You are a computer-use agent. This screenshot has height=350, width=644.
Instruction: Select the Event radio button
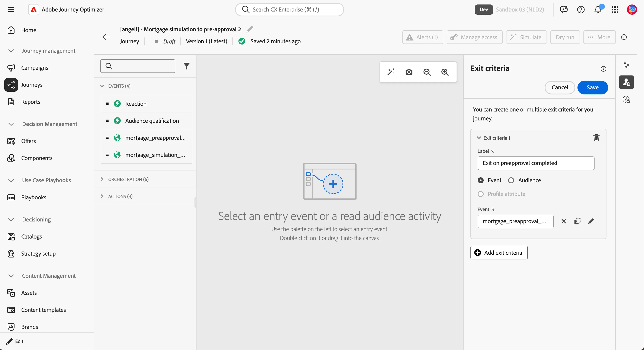click(480, 180)
